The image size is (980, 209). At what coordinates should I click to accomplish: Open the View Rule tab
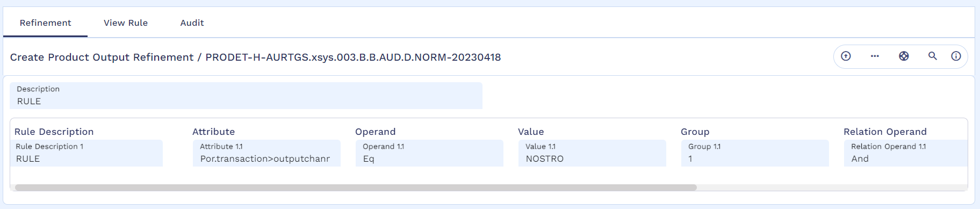click(126, 23)
